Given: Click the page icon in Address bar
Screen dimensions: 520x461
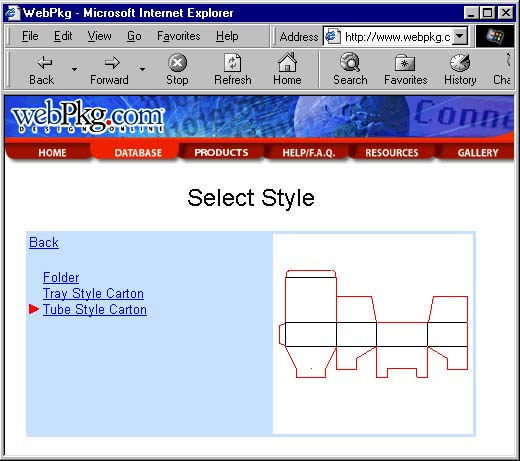Looking at the screenshot, I should pyautogui.click(x=332, y=36).
